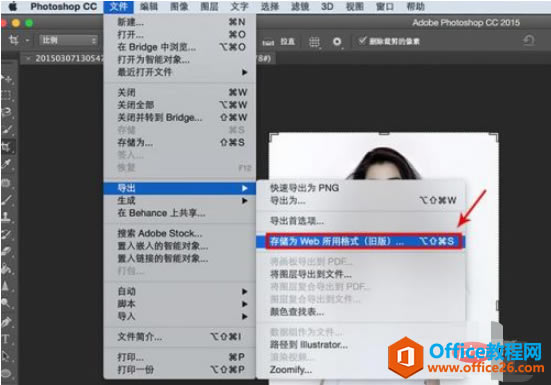Image resolution: width=551 pixels, height=385 pixels.
Task: Click the Crop tool icon in options bar
Action: (x=14, y=40)
